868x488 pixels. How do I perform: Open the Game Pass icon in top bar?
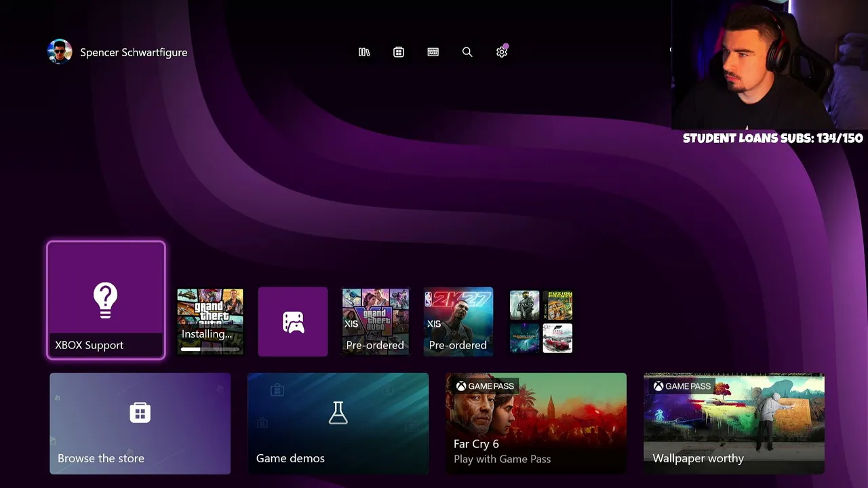[x=433, y=52]
